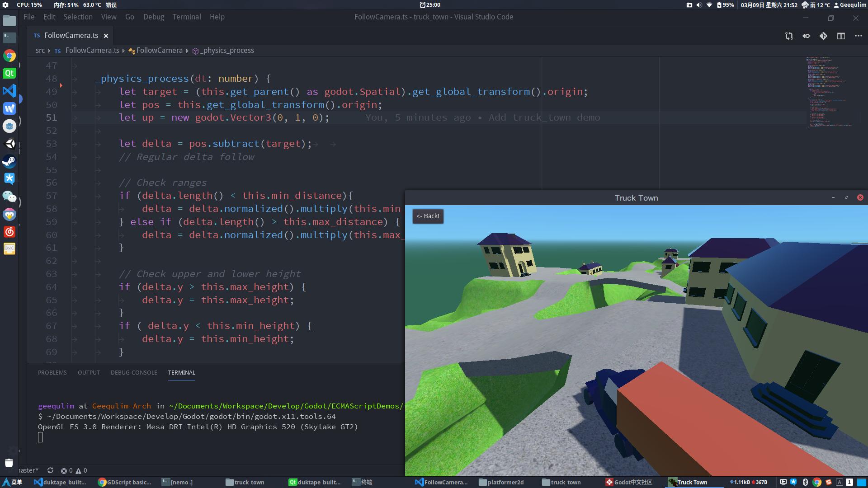The height and width of the screenshot is (488, 868).
Task: Switch input method via the A tray indicator
Action: click(839, 482)
